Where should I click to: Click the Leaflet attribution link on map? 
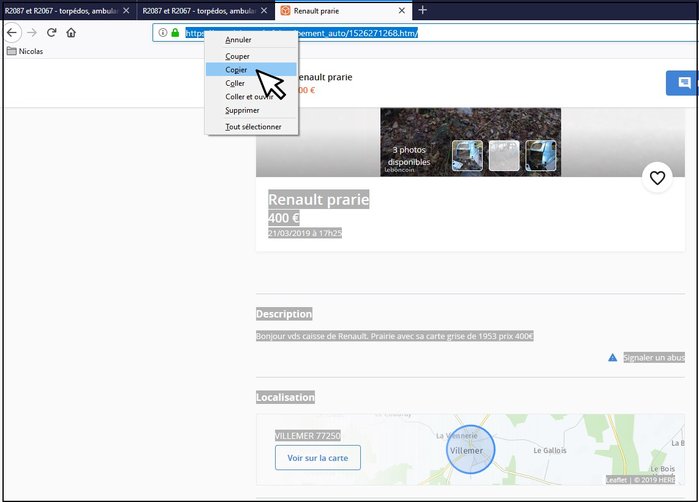pos(617,480)
